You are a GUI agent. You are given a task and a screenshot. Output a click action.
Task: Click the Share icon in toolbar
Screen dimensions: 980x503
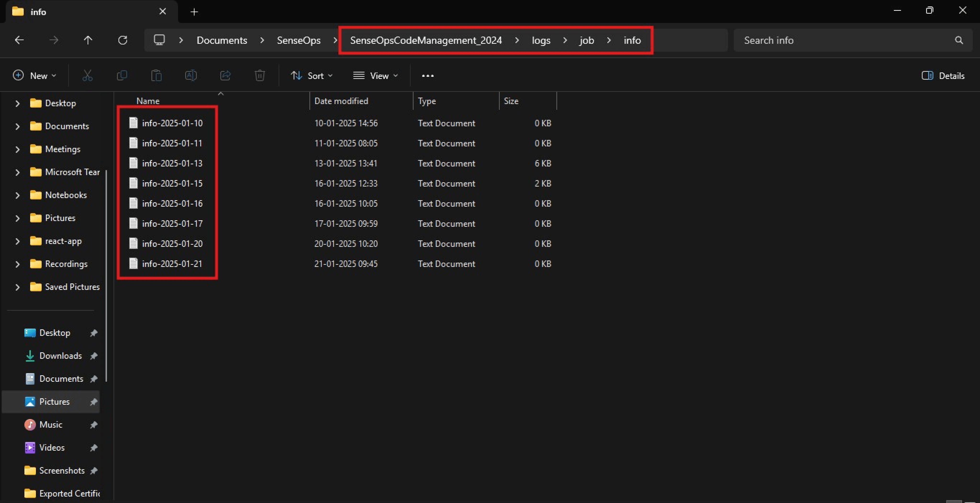point(225,76)
